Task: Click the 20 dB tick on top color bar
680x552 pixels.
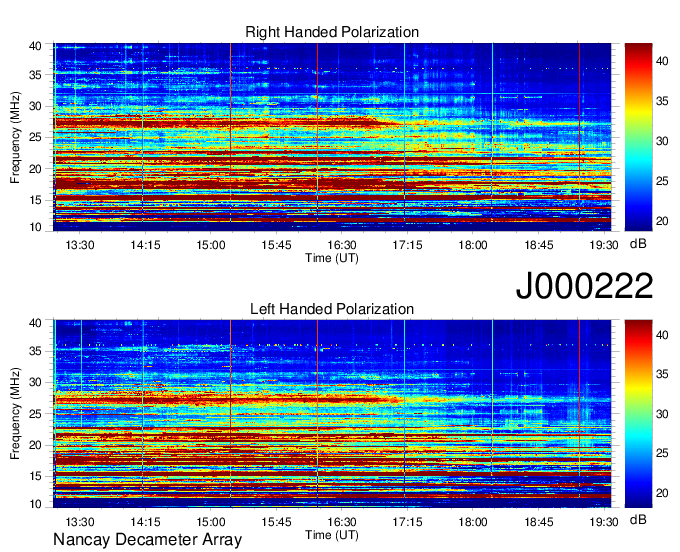Action: 662,221
